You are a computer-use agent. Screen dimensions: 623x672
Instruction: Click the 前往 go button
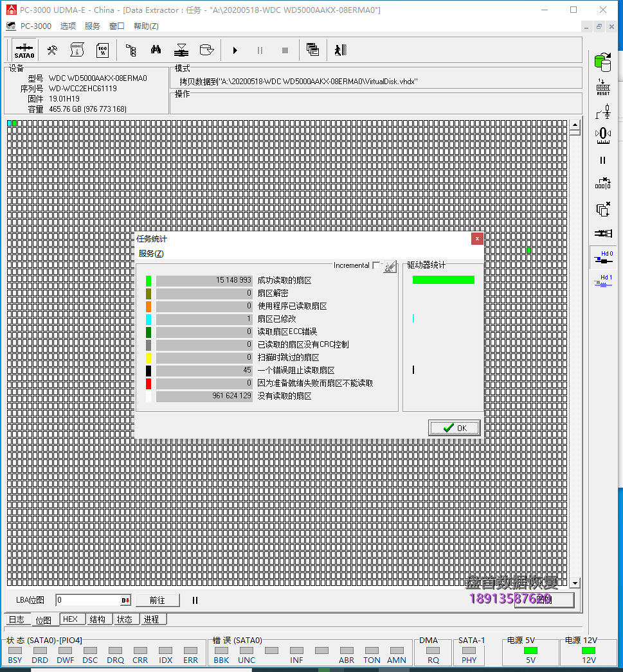pyautogui.click(x=157, y=600)
